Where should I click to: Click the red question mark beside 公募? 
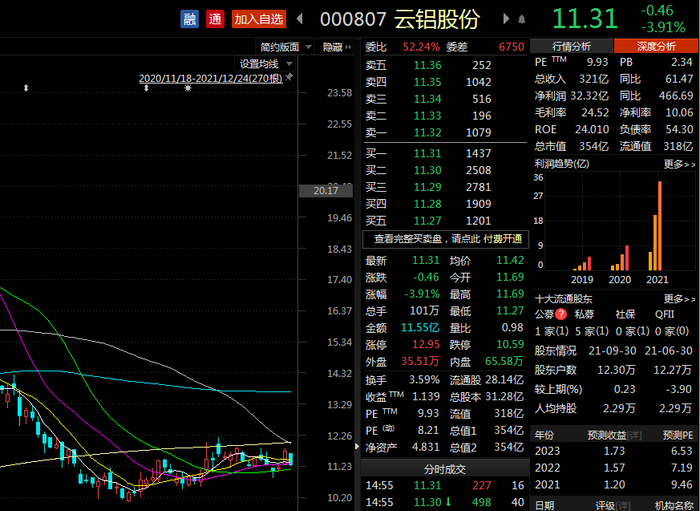pyautogui.click(x=561, y=314)
